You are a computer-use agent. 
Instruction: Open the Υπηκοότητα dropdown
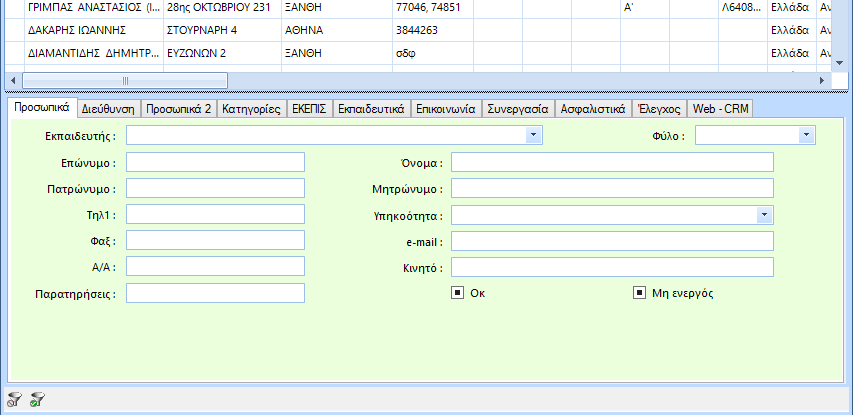tap(764, 214)
